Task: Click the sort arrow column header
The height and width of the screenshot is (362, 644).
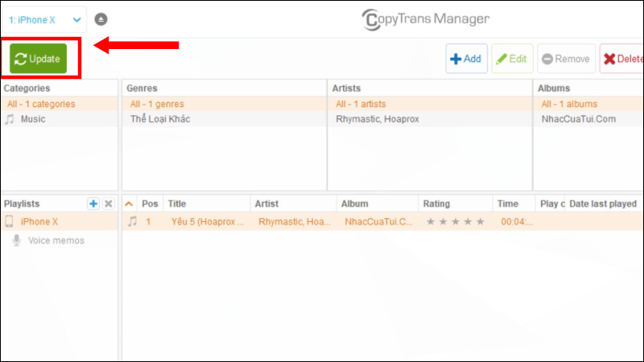Action: pyautogui.click(x=129, y=204)
